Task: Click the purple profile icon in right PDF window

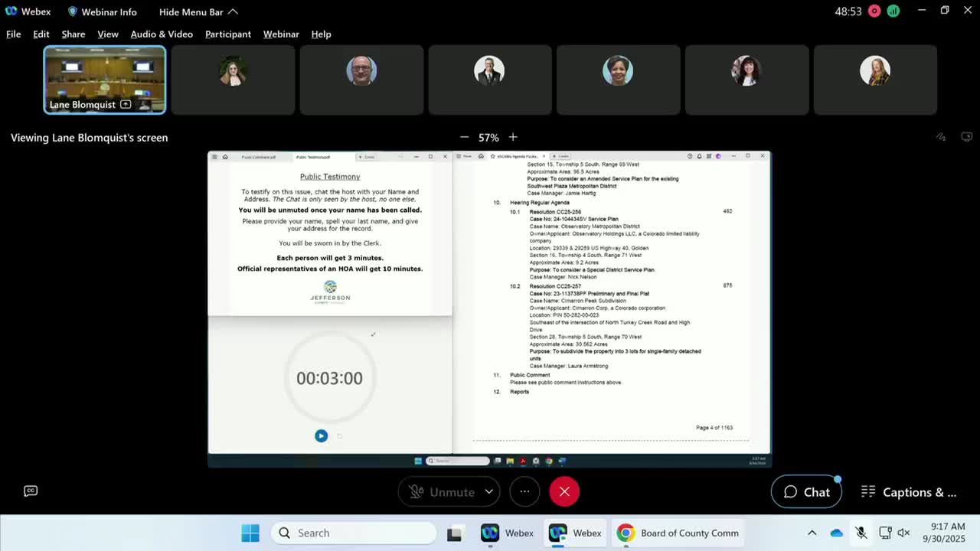Action: pos(718,156)
